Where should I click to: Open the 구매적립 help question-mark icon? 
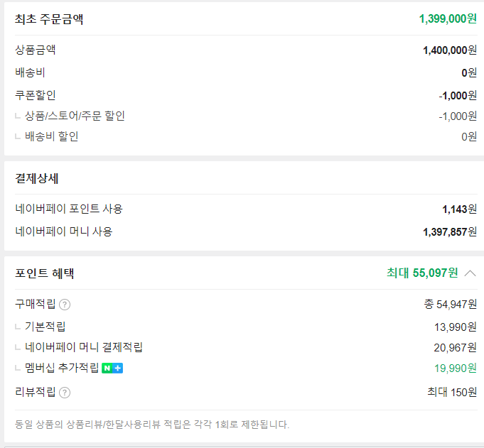pos(65,305)
